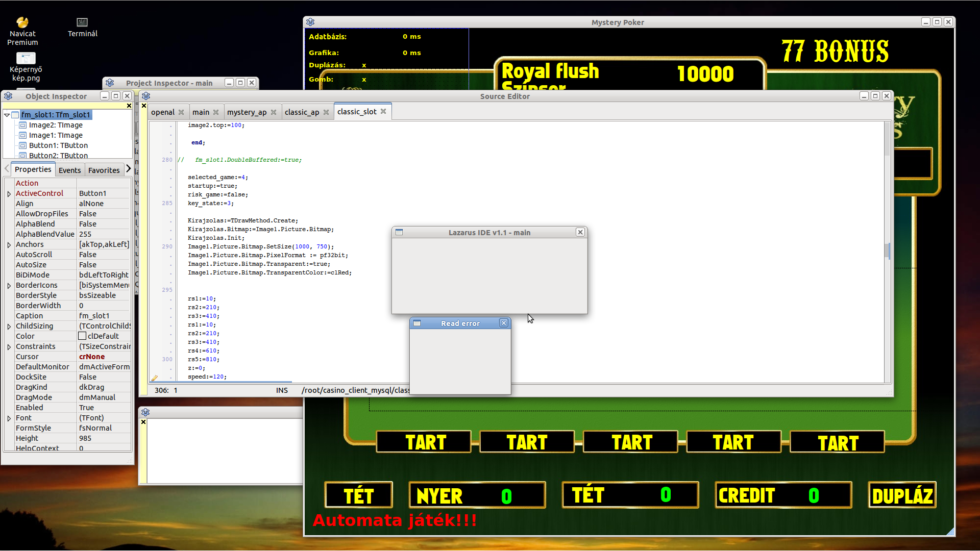Click Mystery Poker window gear icon
Image resolution: width=980 pixels, height=551 pixels.
310,22
